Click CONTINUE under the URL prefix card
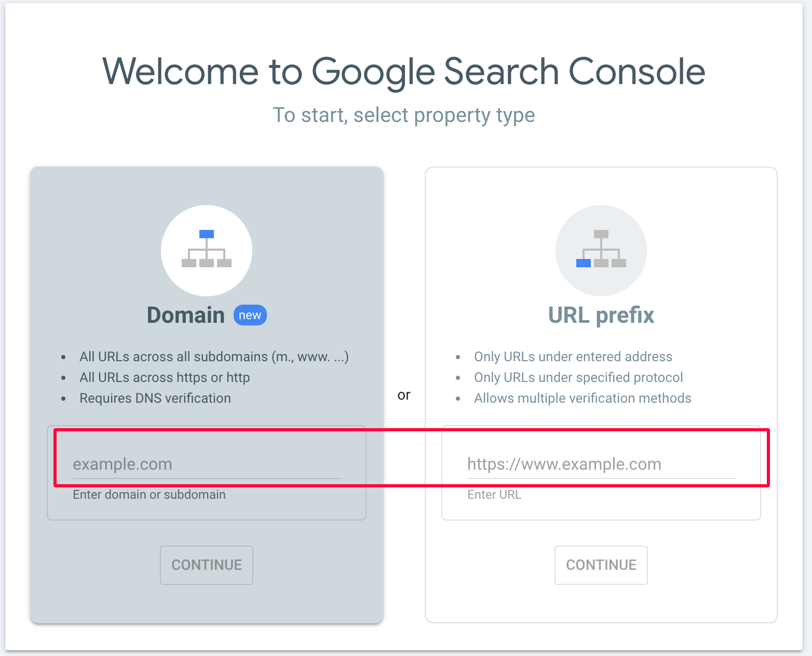 [x=601, y=565]
